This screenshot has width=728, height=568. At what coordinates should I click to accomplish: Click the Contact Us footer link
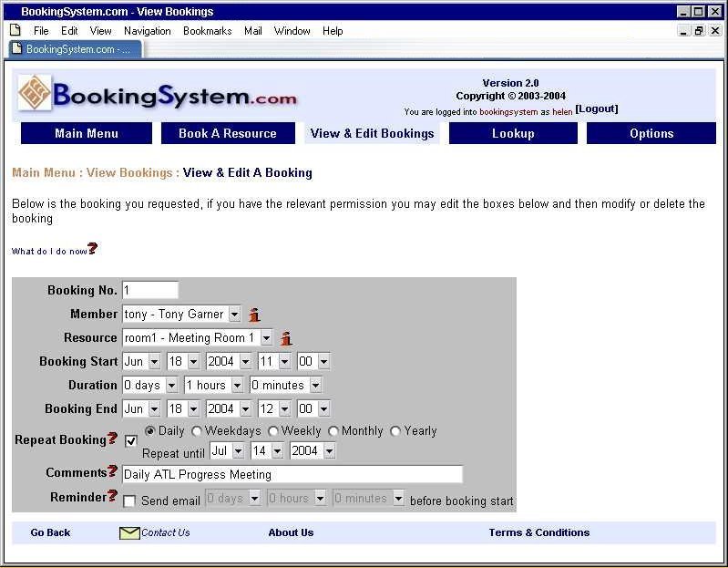pyautogui.click(x=165, y=532)
